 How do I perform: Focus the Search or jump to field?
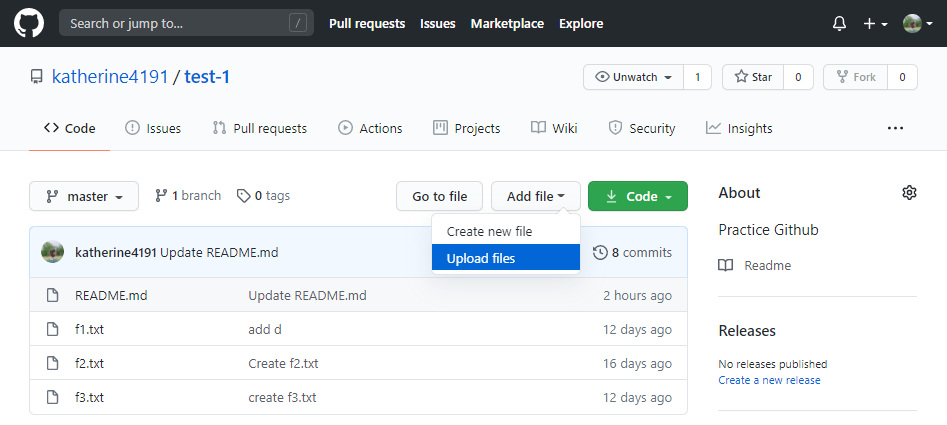(186, 24)
